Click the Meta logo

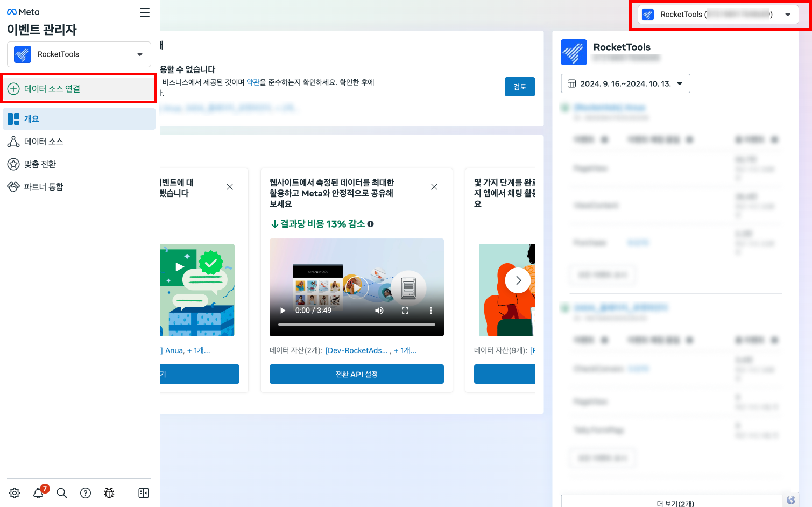(x=23, y=12)
